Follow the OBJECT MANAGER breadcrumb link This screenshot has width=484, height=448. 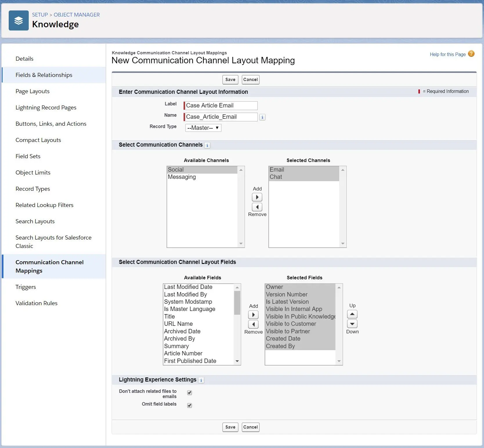click(77, 15)
